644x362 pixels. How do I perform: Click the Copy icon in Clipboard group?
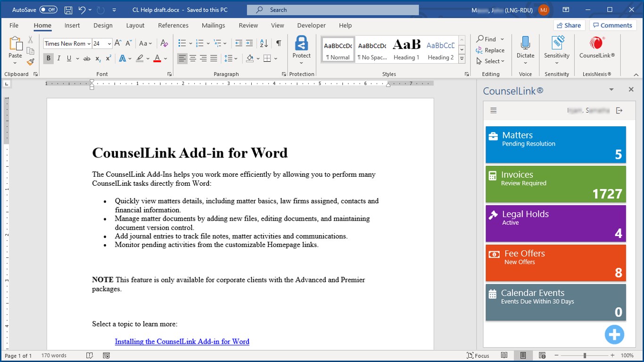(30, 51)
